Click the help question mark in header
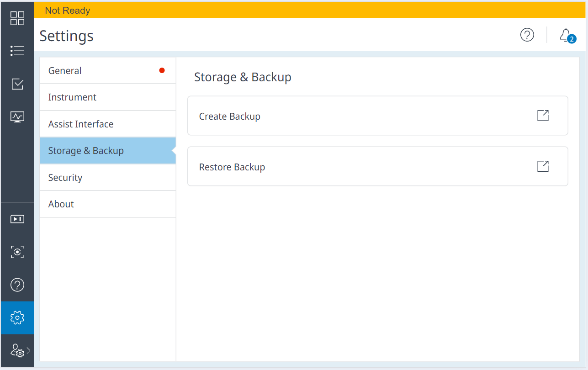This screenshot has width=588, height=370. click(x=527, y=35)
